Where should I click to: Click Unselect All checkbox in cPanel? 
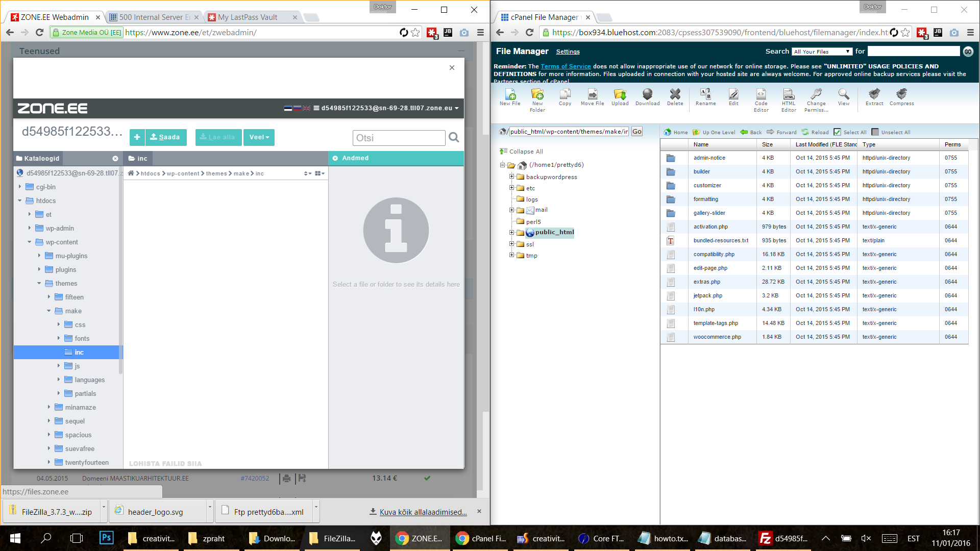pos(875,132)
